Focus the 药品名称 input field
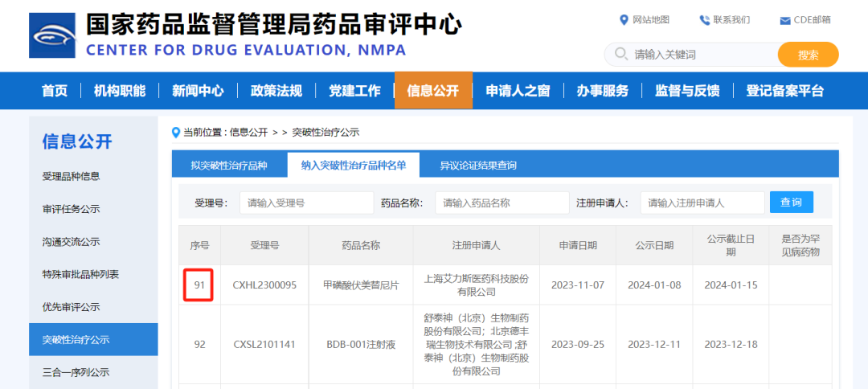The height and width of the screenshot is (389, 868). click(502, 203)
